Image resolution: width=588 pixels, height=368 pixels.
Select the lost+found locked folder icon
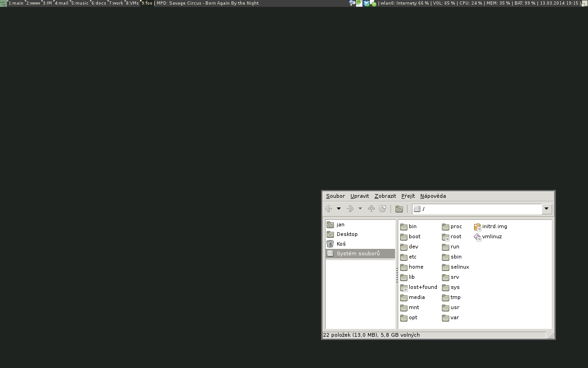pos(404,287)
